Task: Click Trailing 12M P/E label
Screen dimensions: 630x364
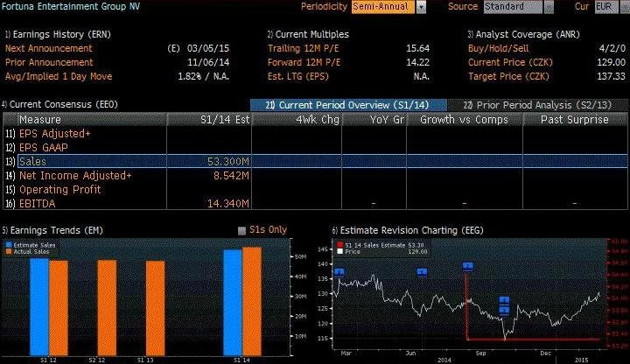Action: (304, 48)
